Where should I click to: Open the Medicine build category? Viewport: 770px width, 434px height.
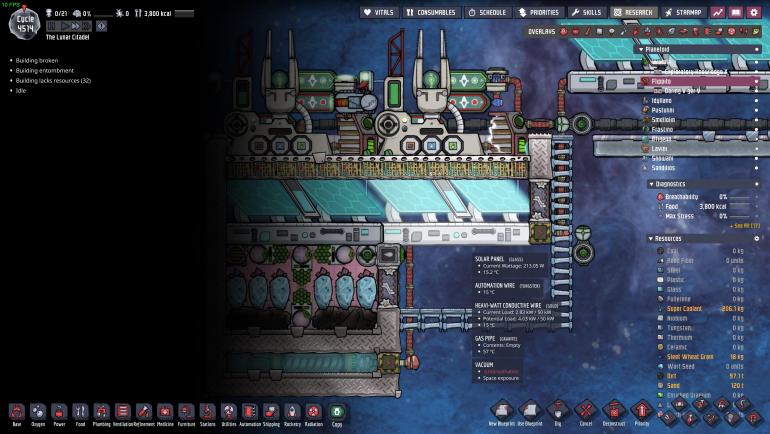coord(165,415)
